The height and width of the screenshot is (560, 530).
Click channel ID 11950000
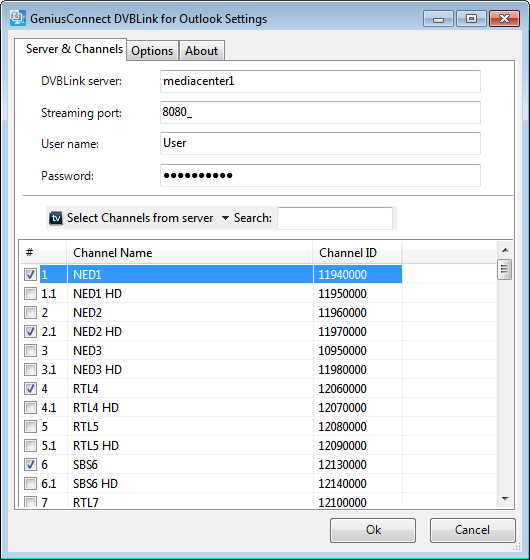(x=342, y=294)
